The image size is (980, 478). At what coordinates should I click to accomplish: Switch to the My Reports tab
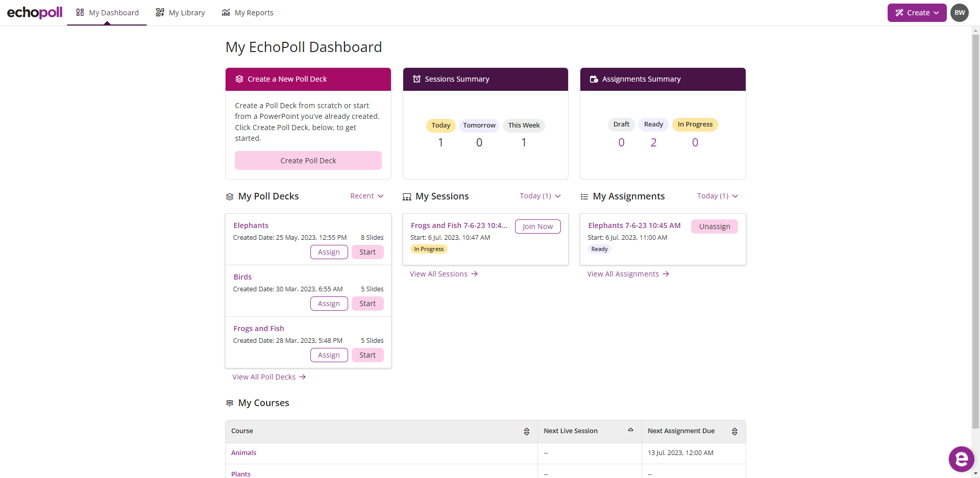pos(247,13)
